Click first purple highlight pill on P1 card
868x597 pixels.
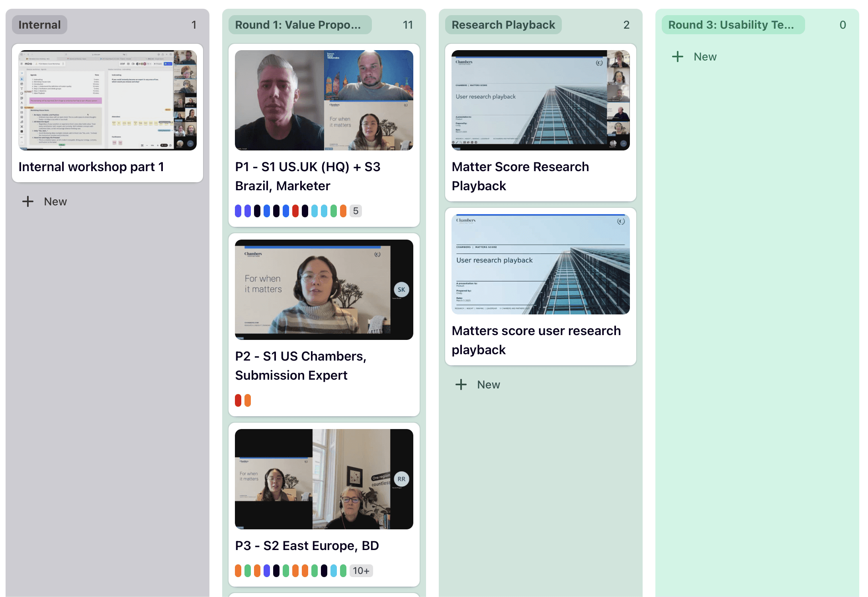coord(238,211)
